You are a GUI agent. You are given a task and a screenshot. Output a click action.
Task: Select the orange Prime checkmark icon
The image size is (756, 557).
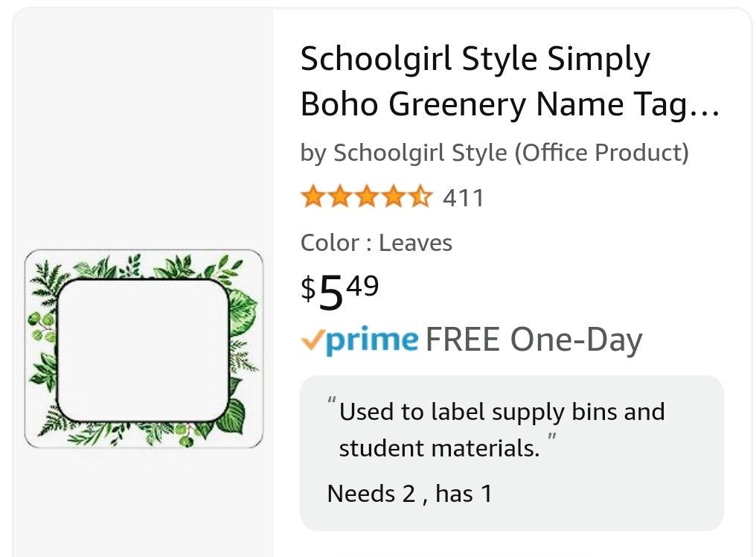[312, 340]
